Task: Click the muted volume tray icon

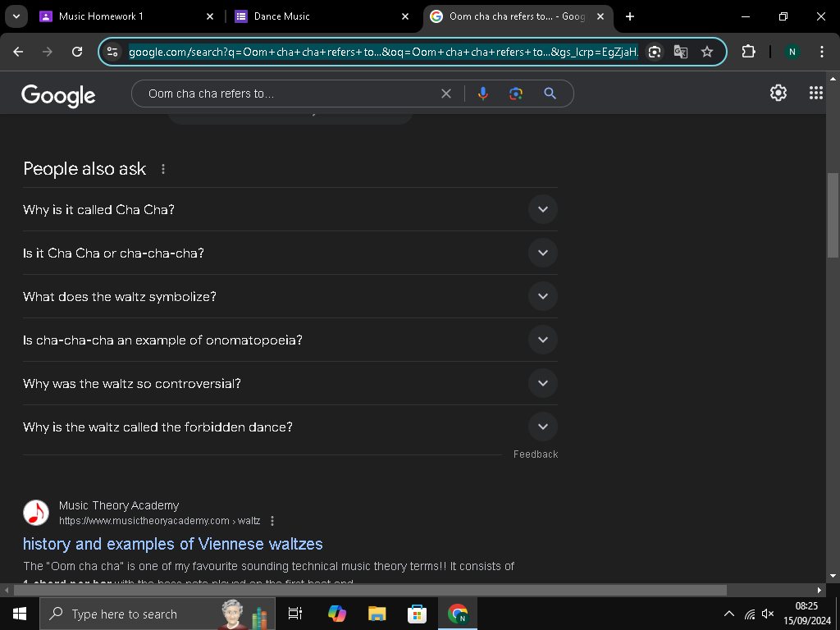Action: coord(768,614)
